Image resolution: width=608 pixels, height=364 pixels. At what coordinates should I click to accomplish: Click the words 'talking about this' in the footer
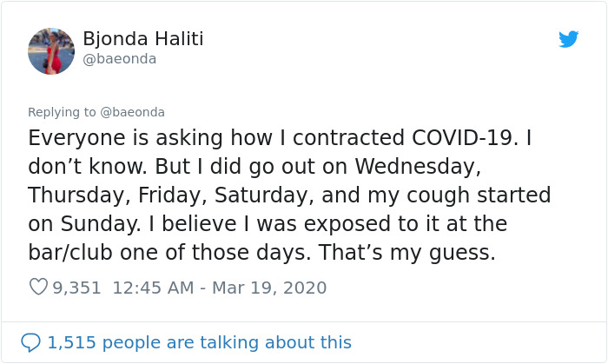point(275,342)
